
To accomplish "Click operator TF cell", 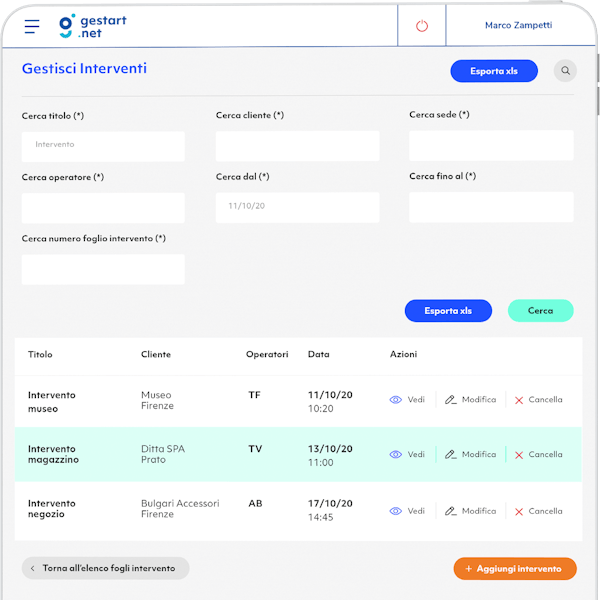I will coord(254,395).
